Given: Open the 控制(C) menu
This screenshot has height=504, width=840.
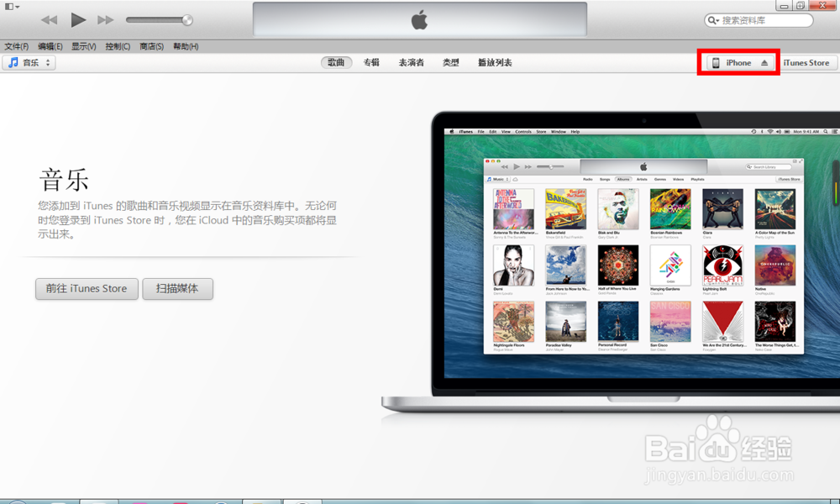Looking at the screenshot, I should [118, 46].
